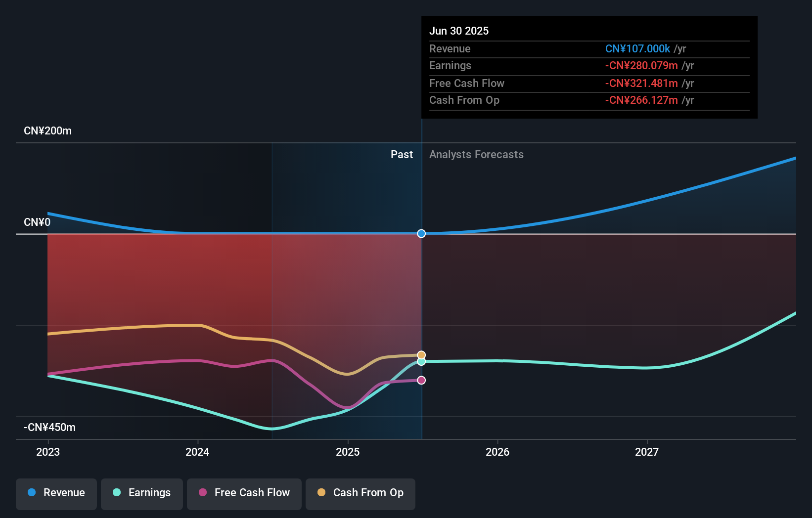Switch to the Past section of the chart
The height and width of the screenshot is (518, 812).
402,154
